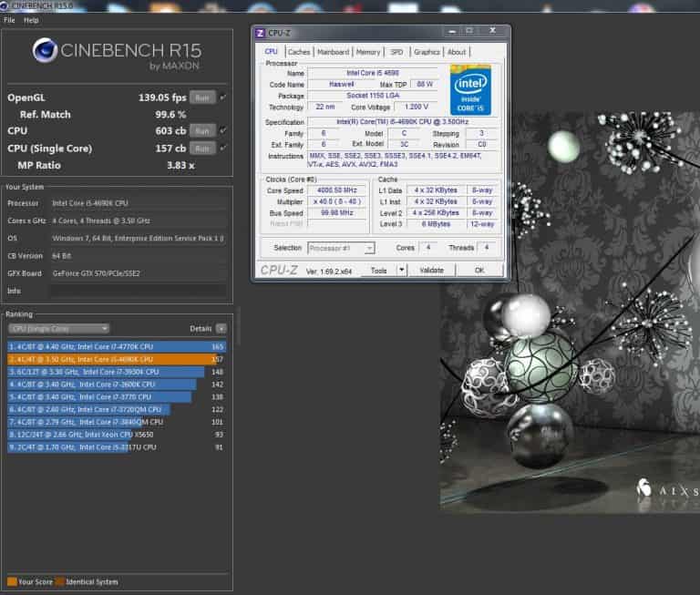The image size is (700, 595).
Task: Close the CPU-Z window
Action: tap(492, 31)
